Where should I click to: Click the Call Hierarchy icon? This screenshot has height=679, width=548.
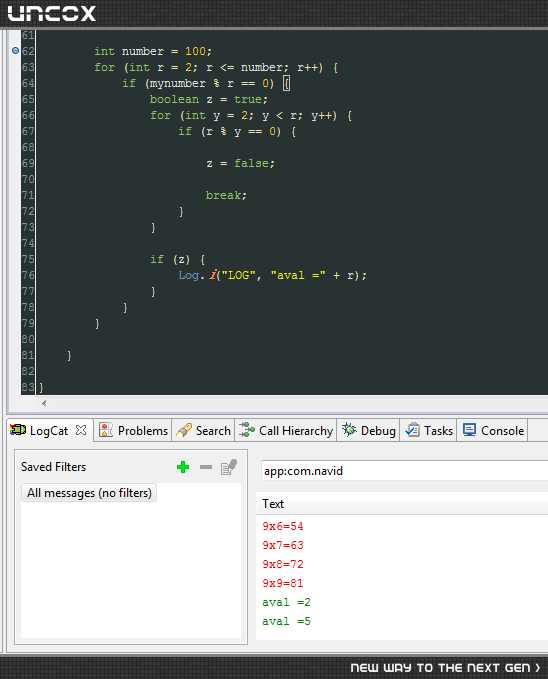point(247,430)
